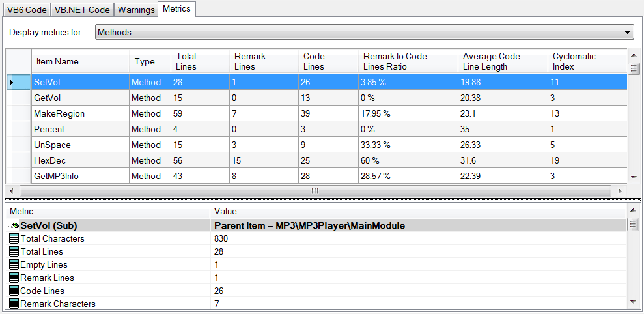Click the horizontal scrollbar thumb
Image resolution: width=644 pixels, height=314 pixels.
315,191
